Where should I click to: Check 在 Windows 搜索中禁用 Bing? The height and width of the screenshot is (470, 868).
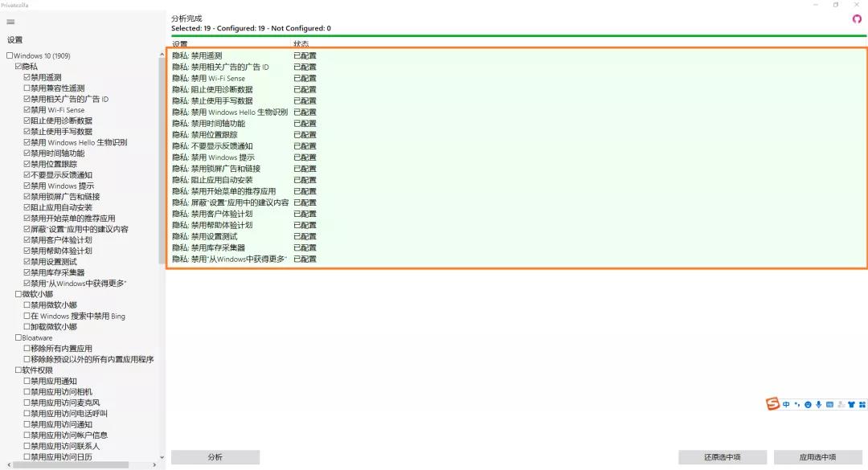point(27,316)
